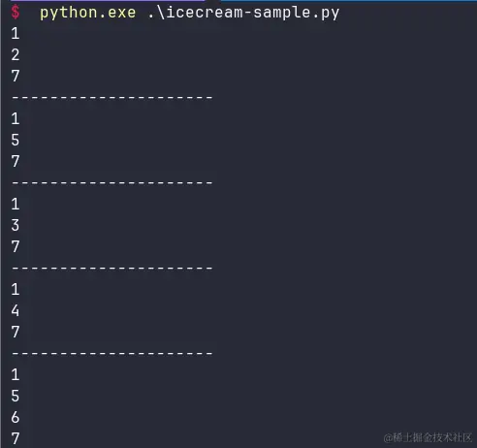Click the second dashed separator line
The width and height of the screenshot is (477, 448).
pyautogui.click(x=112, y=183)
